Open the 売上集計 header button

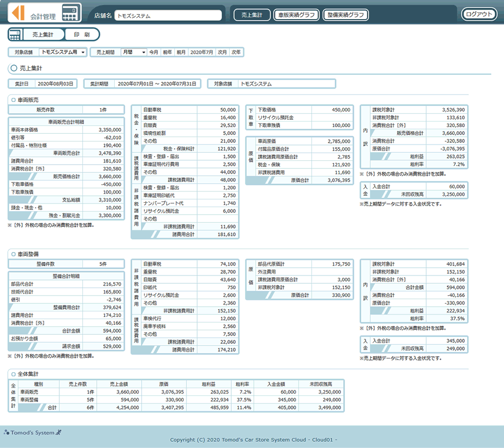click(252, 15)
